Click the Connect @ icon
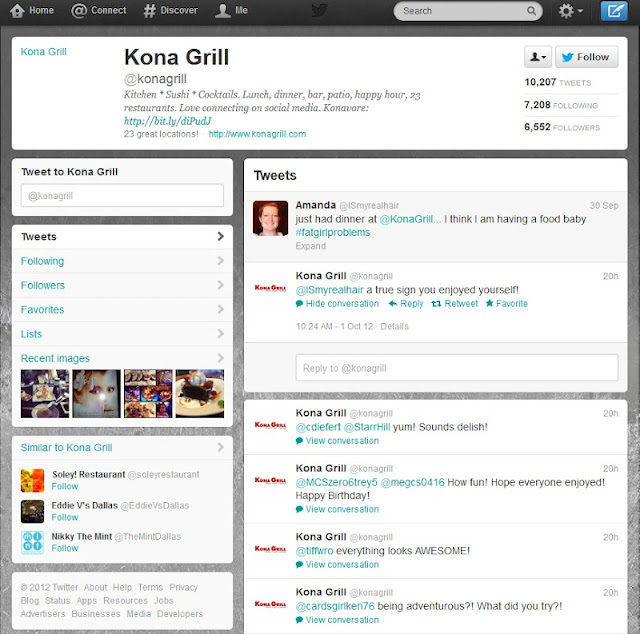This screenshot has width=640, height=634. [x=79, y=11]
